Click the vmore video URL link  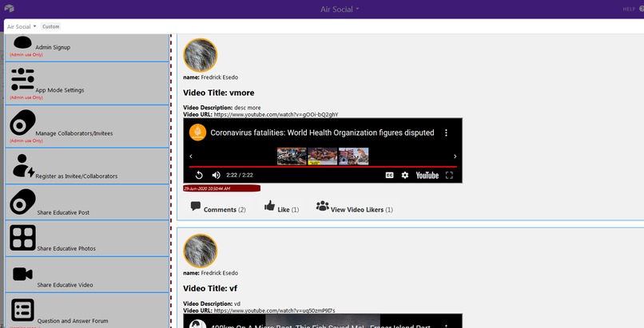(276, 114)
